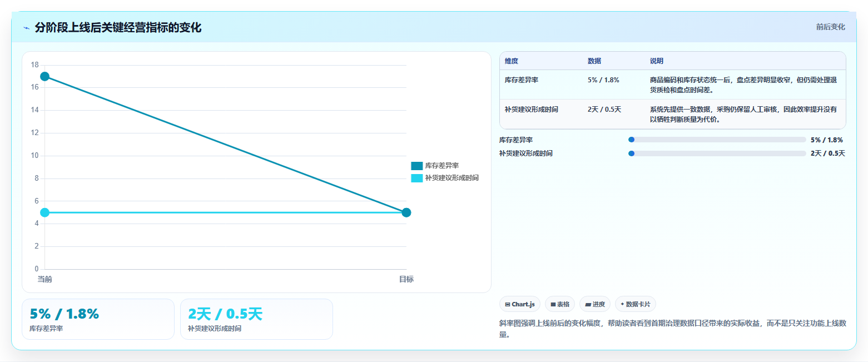Screen dimensions: 868x362
Task: Toggle 库存差异率 legend swatch in chart
Action: pyautogui.click(x=416, y=166)
